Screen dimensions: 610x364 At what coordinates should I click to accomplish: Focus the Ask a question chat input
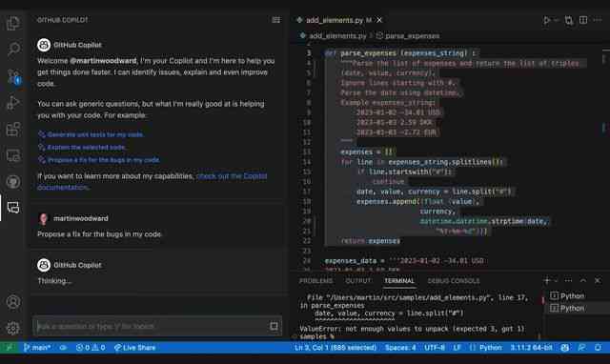(x=151, y=326)
